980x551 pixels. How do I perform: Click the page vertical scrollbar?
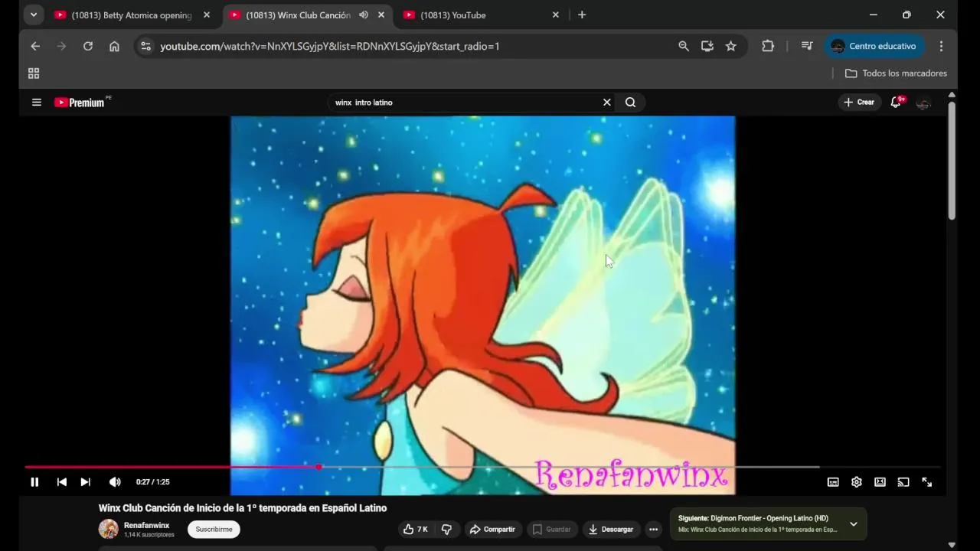(952, 161)
